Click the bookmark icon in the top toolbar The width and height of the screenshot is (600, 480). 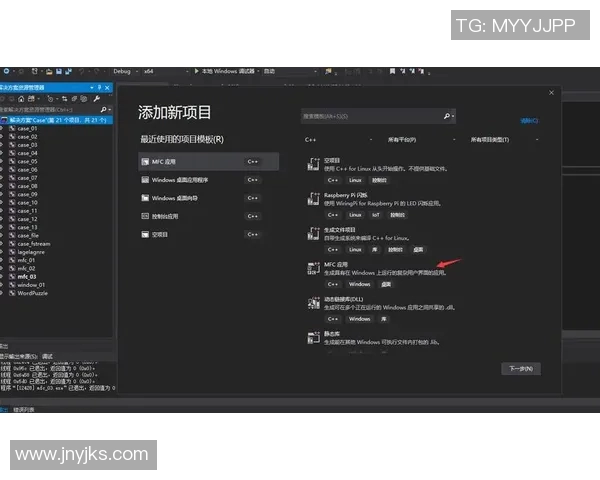click(392, 71)
